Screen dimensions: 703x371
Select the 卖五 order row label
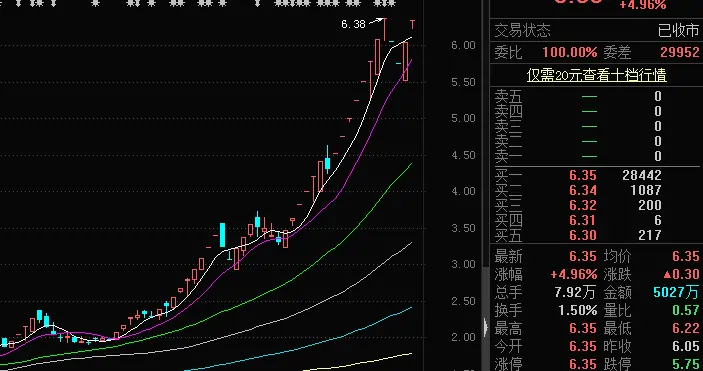point(508,96)
